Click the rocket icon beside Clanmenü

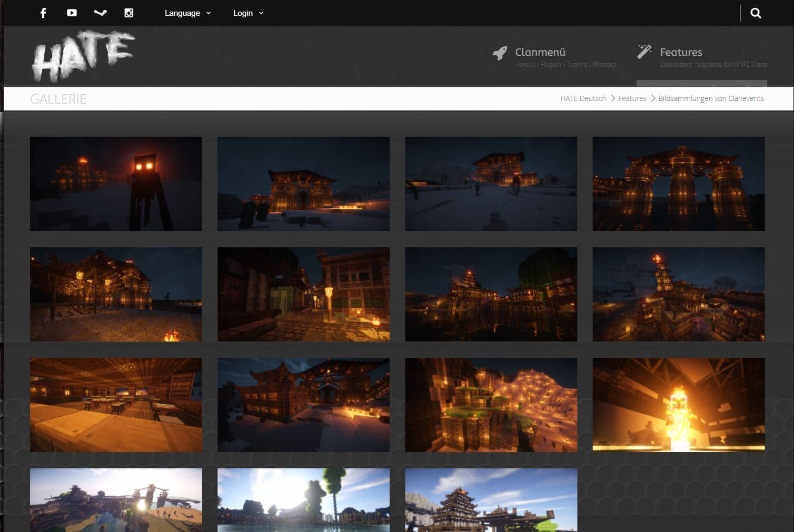[x=500, y=53]
